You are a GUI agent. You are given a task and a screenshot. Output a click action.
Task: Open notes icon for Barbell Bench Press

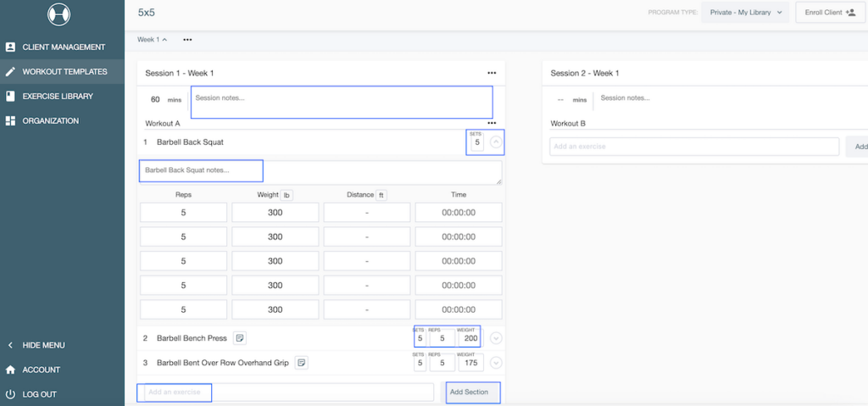pyautogui.click(x=240, y=338)
